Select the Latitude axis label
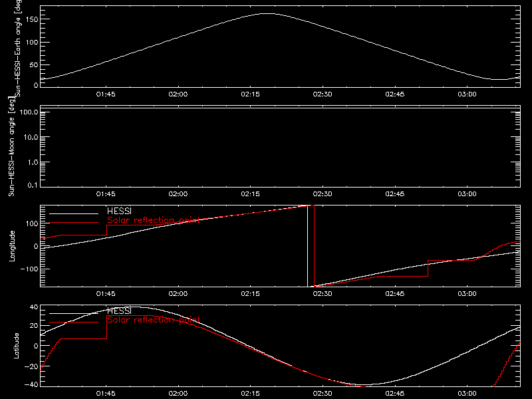This screenshot has width=532, height=399. (x=16, y=346)
